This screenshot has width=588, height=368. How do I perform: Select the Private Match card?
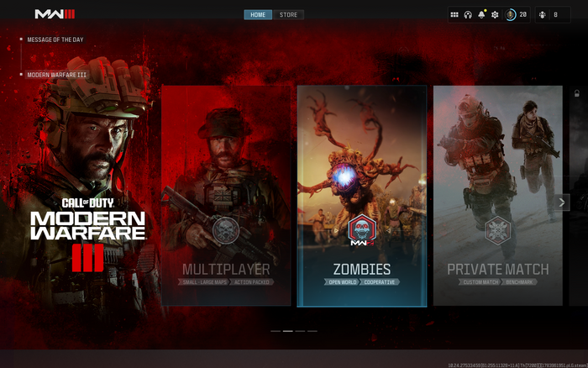click(x=497, y=196)
